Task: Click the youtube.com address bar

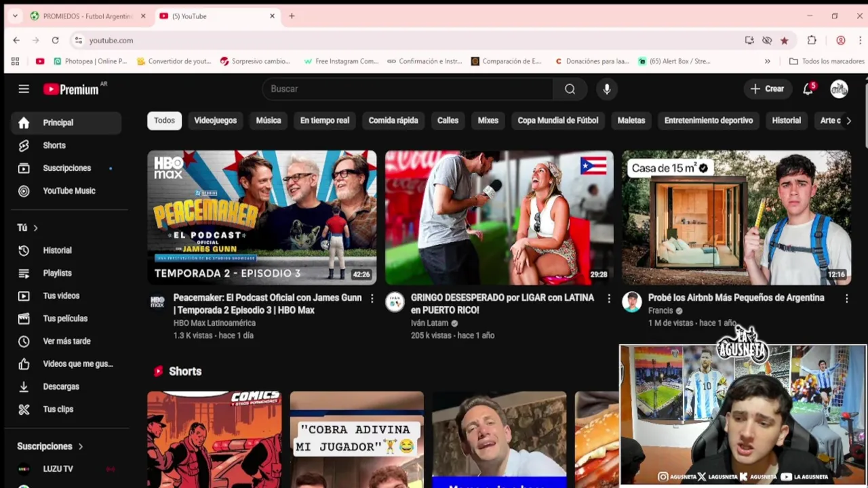Action: 407,40
